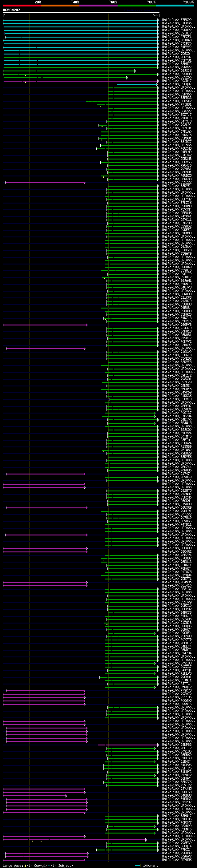Select the UniRef100_C4E8S4 label
This screenshot has height=868, width=197.
pos(177,308)
